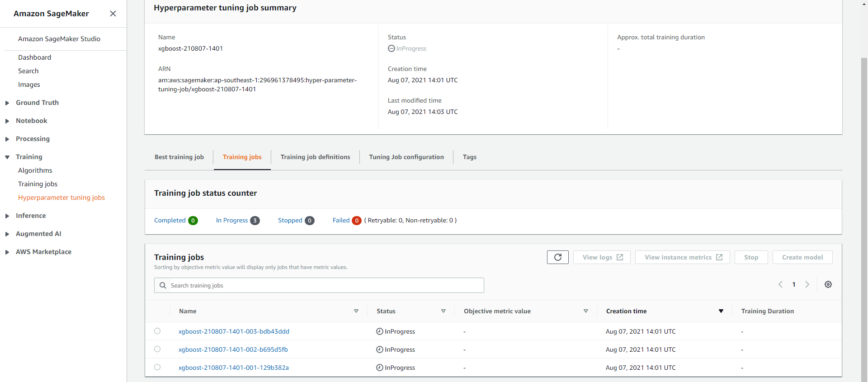Refresh the training jobs list

pos(558,257)
